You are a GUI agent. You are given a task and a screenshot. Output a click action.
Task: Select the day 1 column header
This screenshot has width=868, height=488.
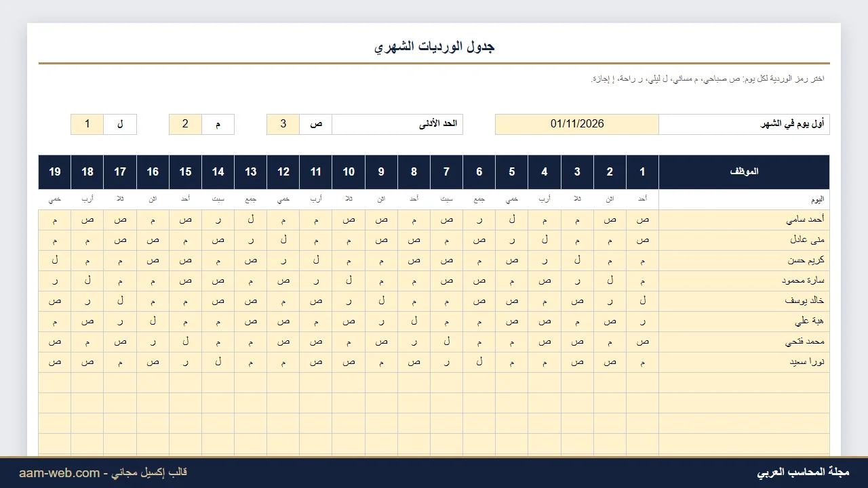pyautogui.click(x=642, y=171)
